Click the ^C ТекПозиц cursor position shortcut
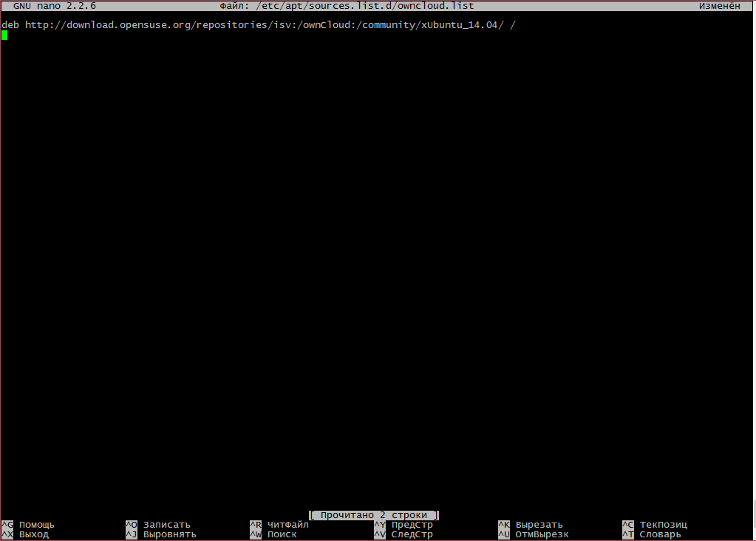 coord(655,525)
